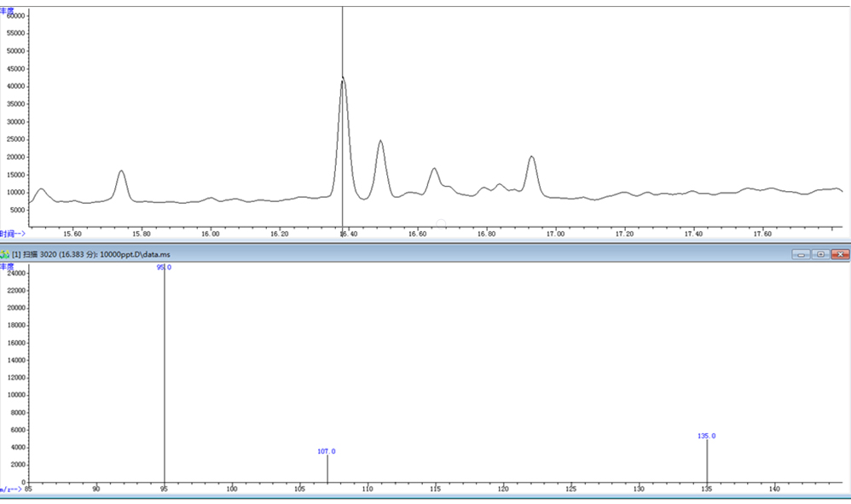851x504 pixels.
Task: Minimize the mass spectrum scan window
Action: [801, 254]
